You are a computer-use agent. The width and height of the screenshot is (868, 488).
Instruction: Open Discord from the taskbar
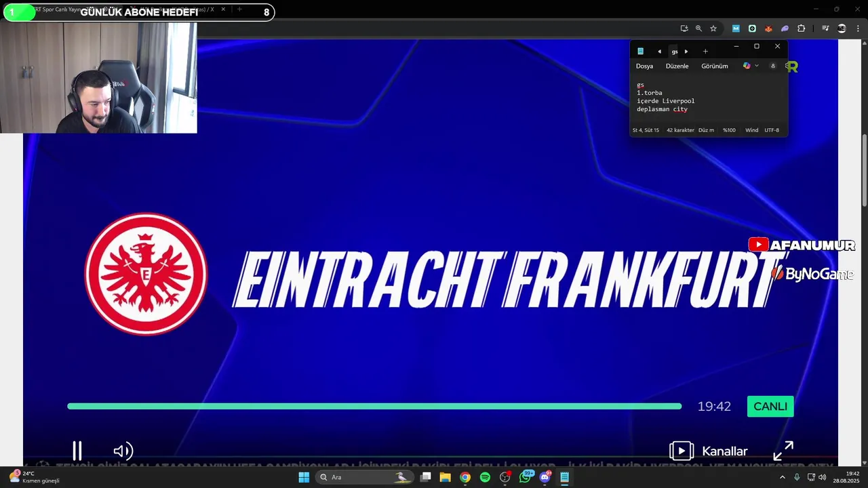(545, 477)
